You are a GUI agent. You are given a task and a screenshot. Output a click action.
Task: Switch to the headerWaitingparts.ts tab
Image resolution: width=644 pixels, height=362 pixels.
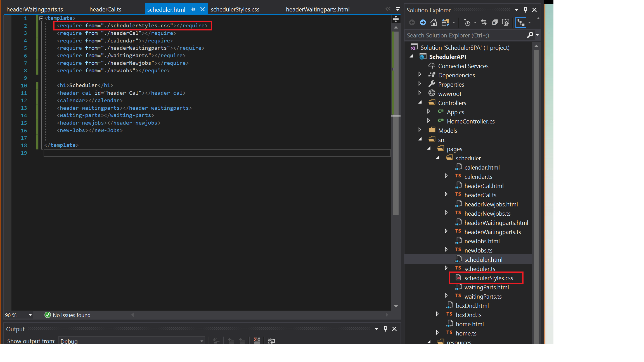click(x=35, y=9)
